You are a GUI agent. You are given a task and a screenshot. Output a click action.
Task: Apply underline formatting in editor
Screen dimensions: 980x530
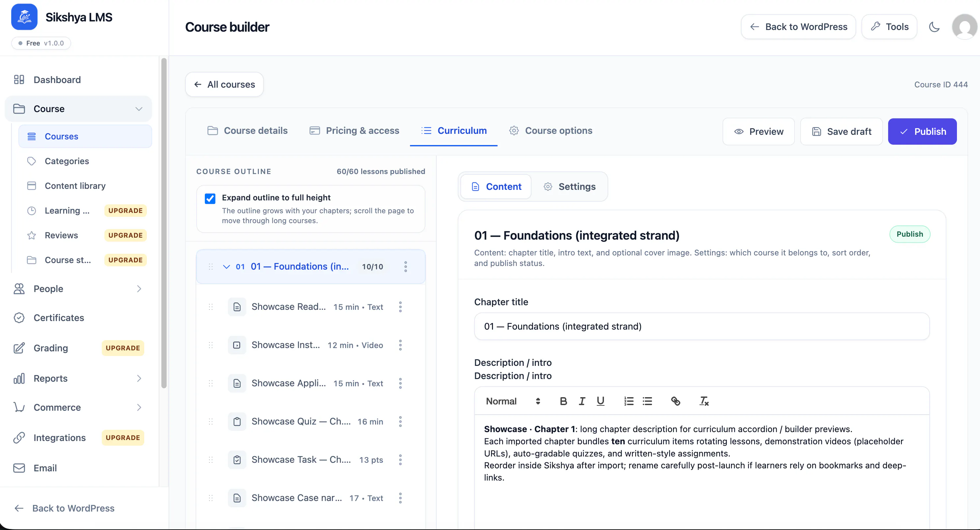(600, 401)
